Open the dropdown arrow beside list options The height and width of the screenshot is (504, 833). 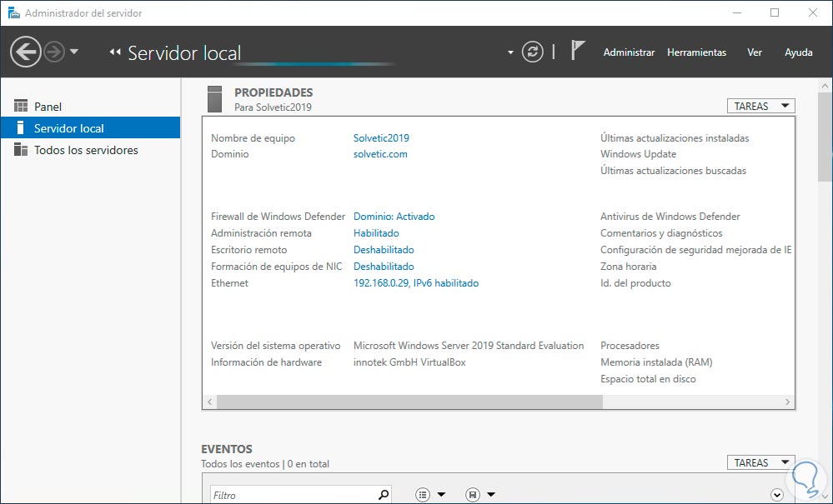[441, 495]
